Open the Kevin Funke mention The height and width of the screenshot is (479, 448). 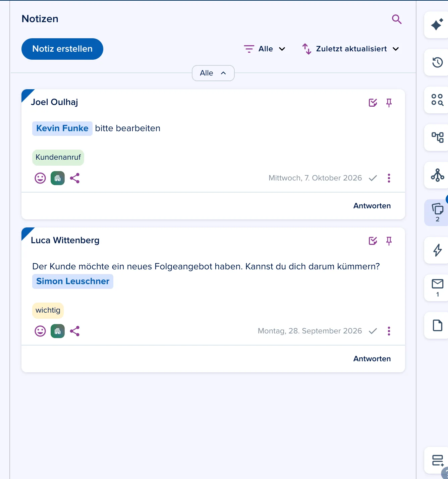[x=62, y=128]
